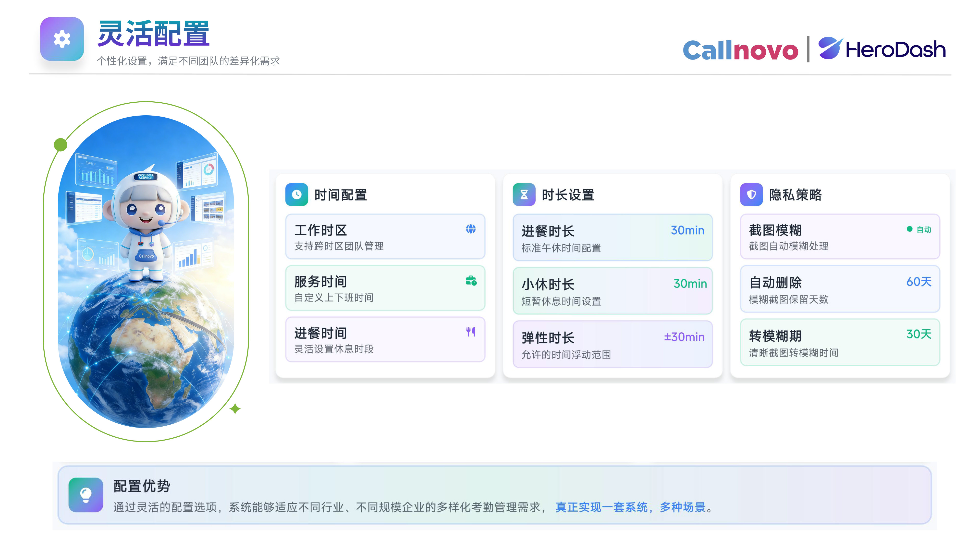Click the briefcase icon in 服务时间 card
The height and width of the screenshot is (551, 980).
[x=471, y=281]
